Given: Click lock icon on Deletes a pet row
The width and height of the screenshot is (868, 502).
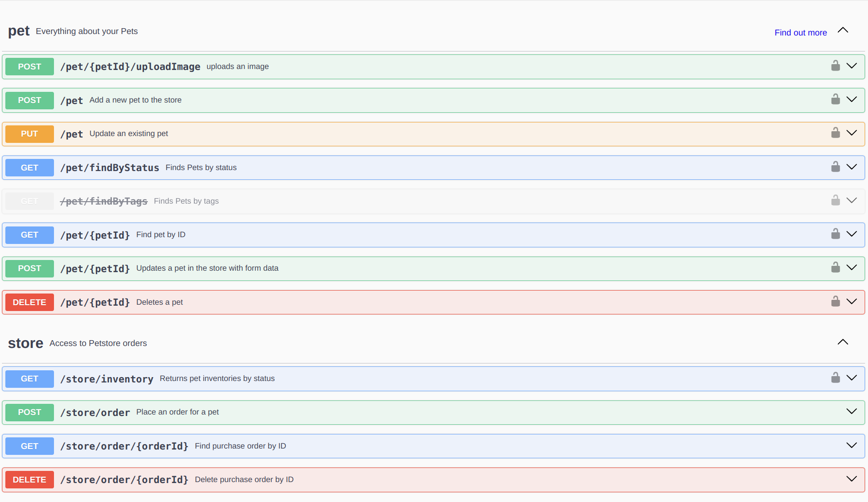Looking at the screenshot, I should pyautogui.click(x=835, y=301).
